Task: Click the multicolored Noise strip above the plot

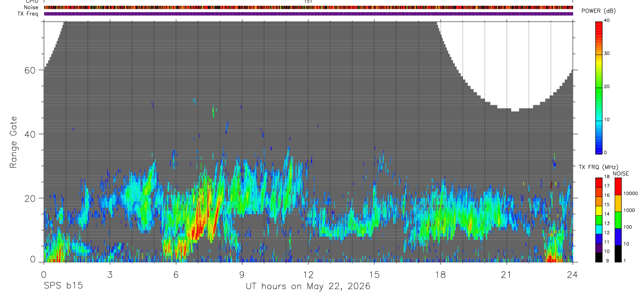Action: [x=308, y=7]
